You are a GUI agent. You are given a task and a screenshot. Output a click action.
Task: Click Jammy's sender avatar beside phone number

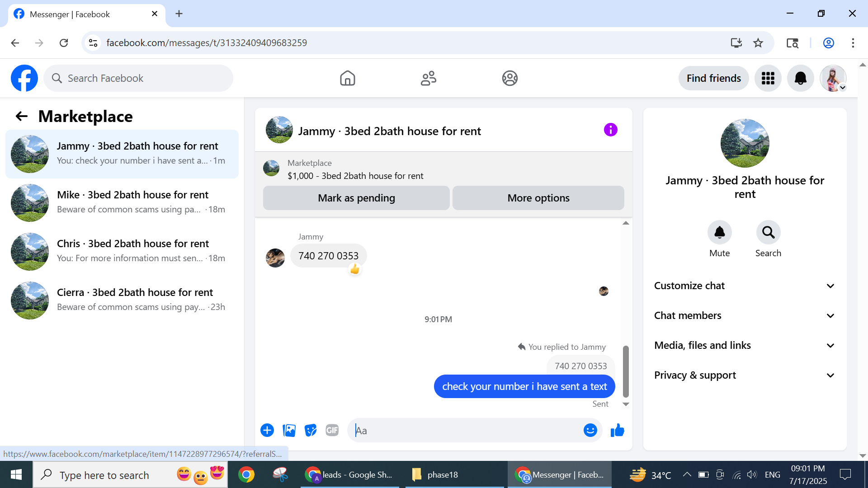tap(275, 258)
